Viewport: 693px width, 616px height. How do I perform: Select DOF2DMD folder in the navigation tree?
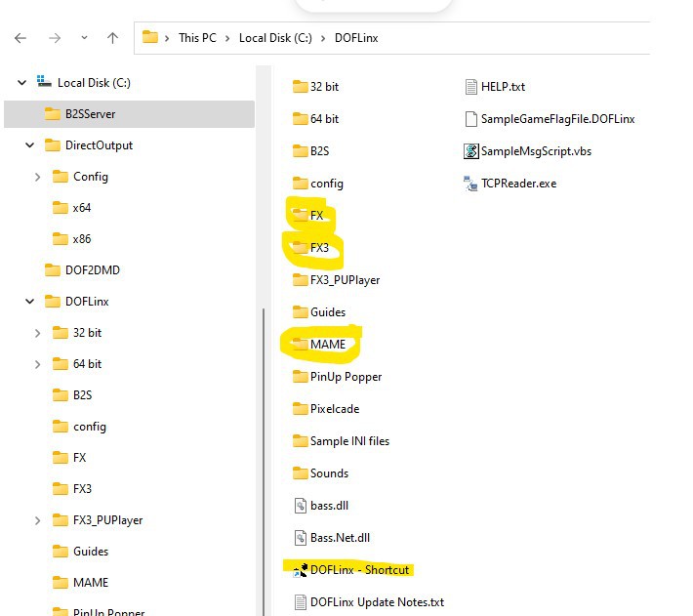pos(92,270)
